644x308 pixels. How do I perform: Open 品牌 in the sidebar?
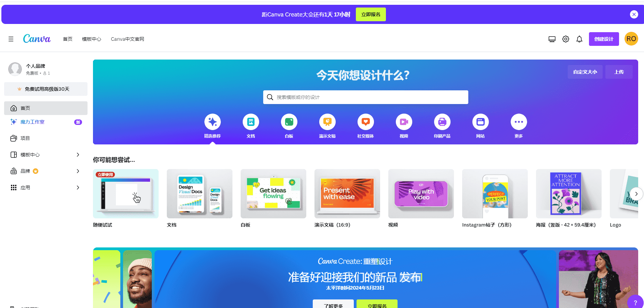point(46,171)
